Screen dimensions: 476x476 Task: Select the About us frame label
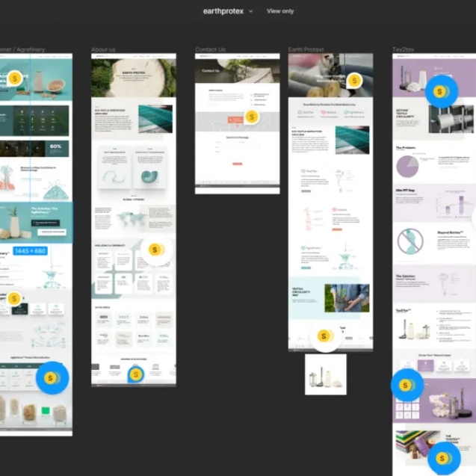coord(103,49)
